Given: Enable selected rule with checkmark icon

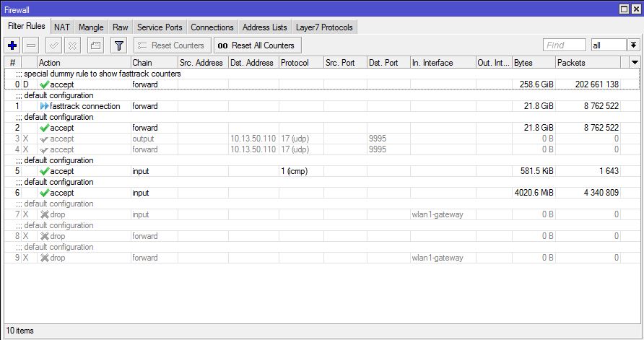Looking at the screenshot, I should 54,45.
